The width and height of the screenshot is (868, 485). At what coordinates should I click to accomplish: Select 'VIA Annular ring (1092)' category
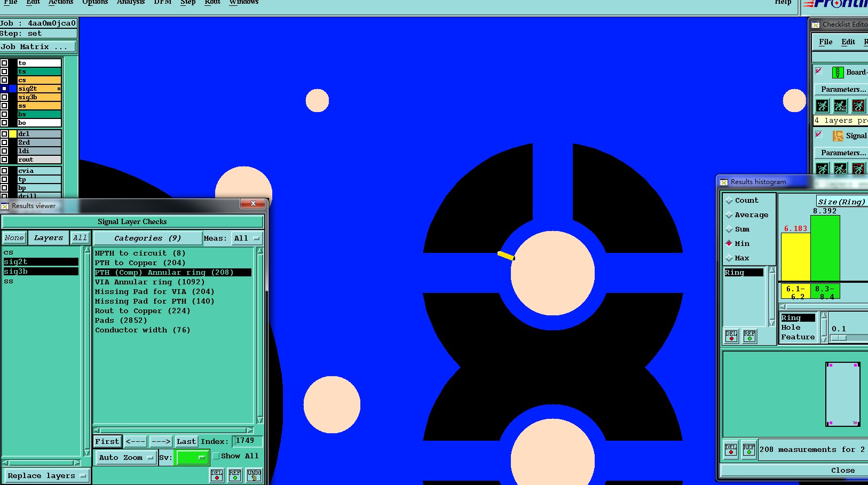point(149,282)
